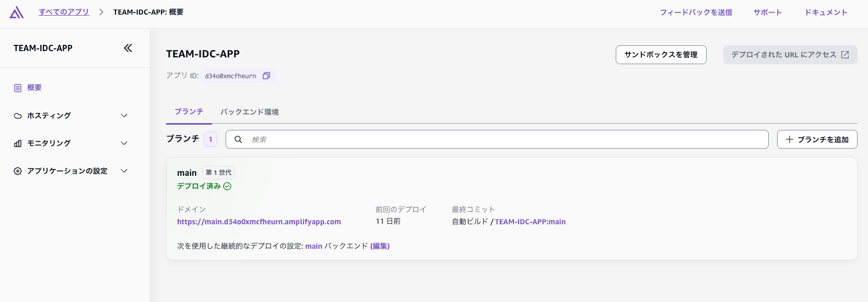This screenshot has height=302, width=868.
Task: Switch to the ブランチ tab
Action: (x=189, y=112)
